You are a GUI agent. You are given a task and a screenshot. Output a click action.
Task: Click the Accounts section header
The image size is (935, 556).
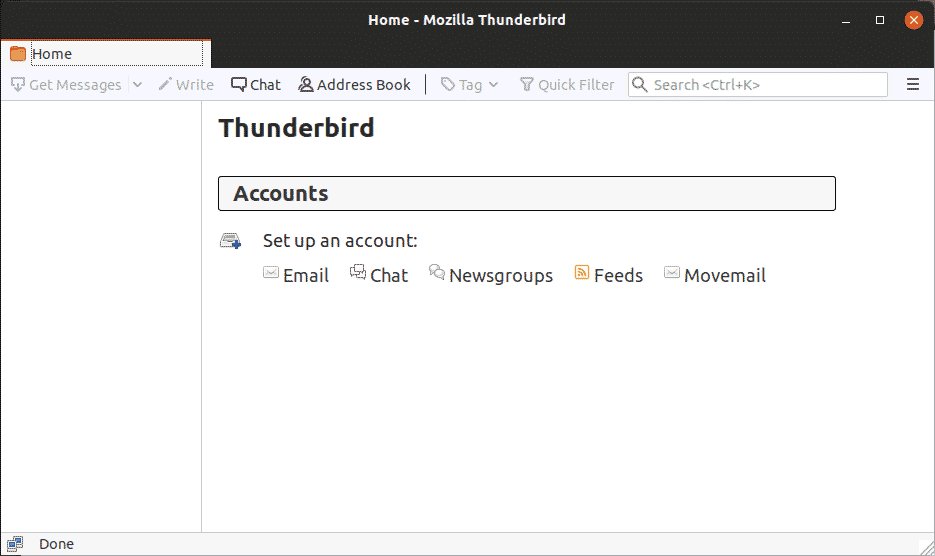pyautogui.click(x=527, y=193)
